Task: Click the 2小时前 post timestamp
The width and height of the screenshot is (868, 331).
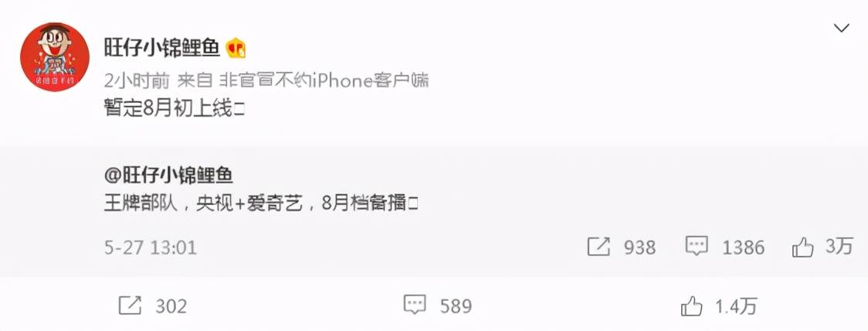Action: click(137, 81)
